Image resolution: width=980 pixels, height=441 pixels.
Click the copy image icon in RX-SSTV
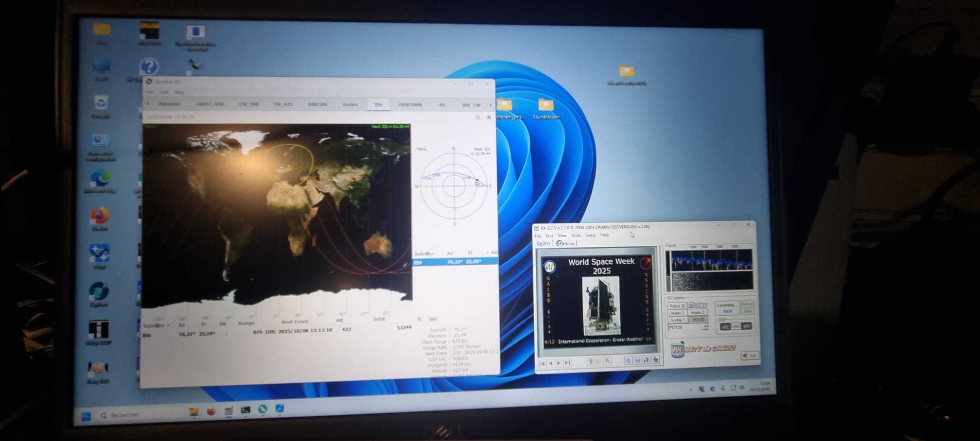tap(628, 360)
